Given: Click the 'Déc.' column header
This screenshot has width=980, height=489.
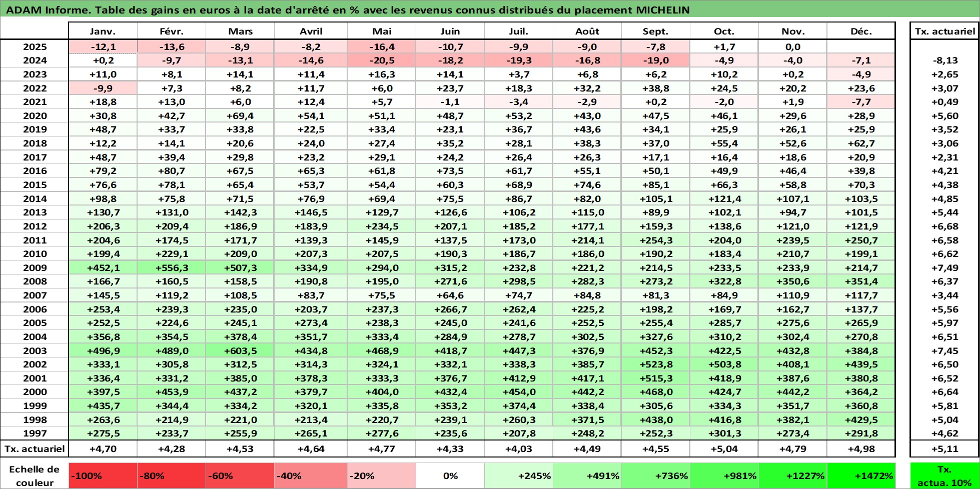Looking at the screenshot, I should click(x=861, y=31).
